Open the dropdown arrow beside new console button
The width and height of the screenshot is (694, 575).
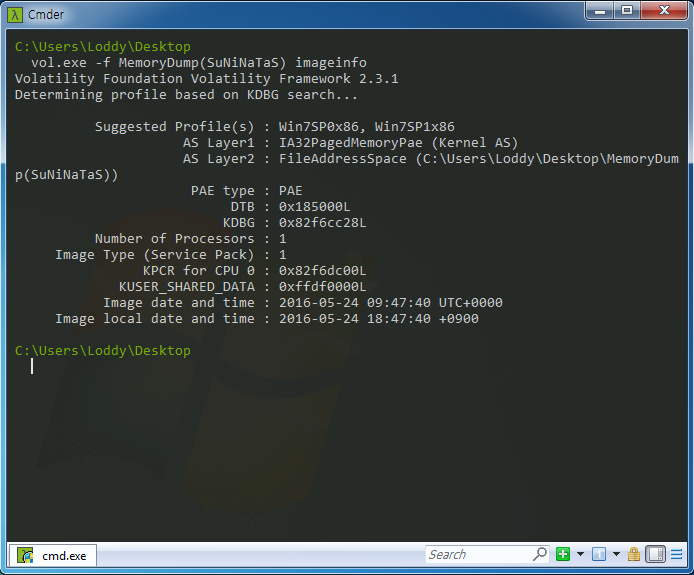580,554
